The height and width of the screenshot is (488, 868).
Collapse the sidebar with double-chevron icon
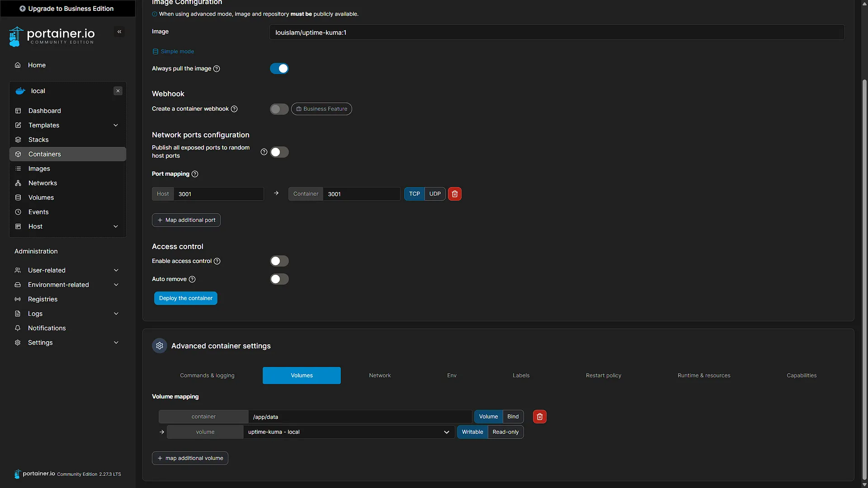119,32
